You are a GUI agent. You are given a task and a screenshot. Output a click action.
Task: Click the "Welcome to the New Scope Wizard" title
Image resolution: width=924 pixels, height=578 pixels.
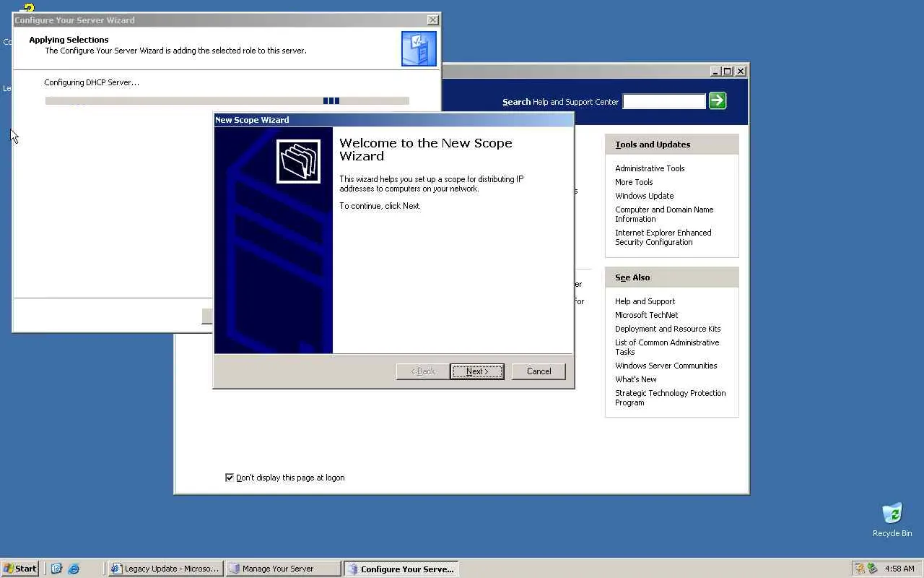[426, 150]
